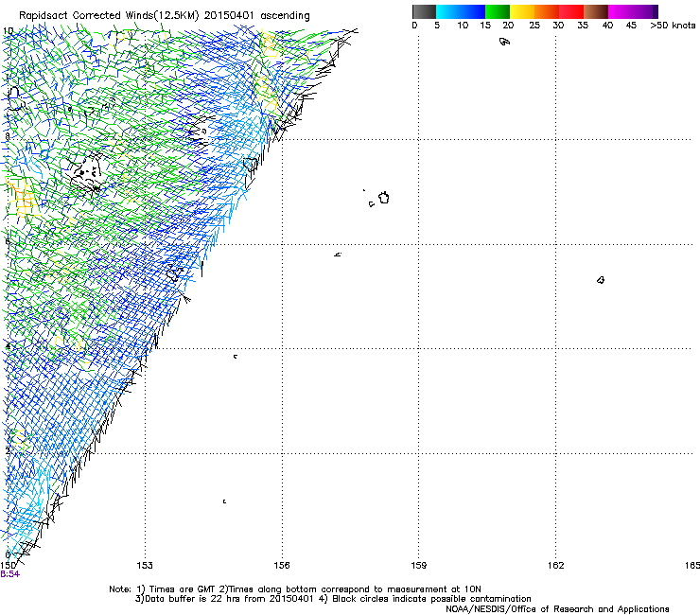This screenshot has height=615, width=700.
Task: Click the word 'ascending' in the title
Action: 285,16
